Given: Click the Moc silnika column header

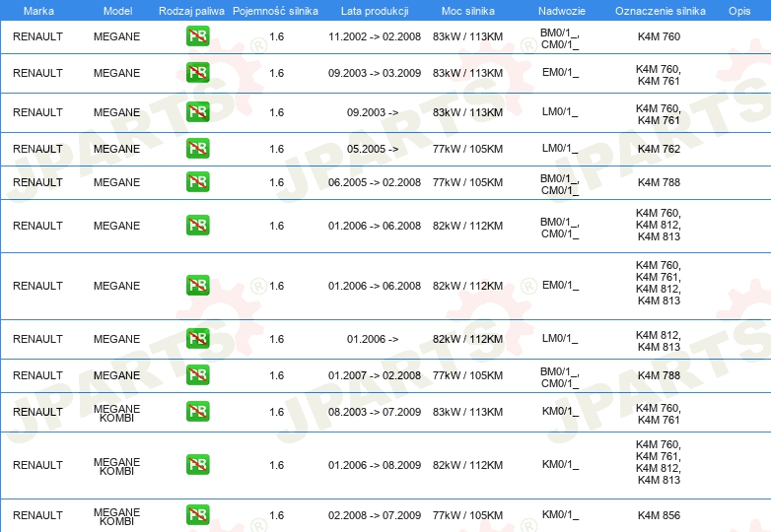Looking at the screenshot, I should [467, 11].
